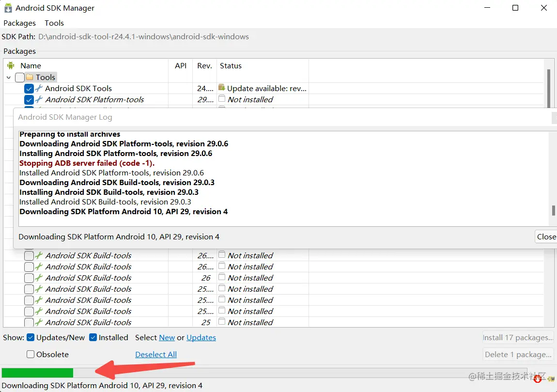Check Build-tools checkbox for rev 26 row
Screen dimensions: 557x392
(x=29, y=278)
